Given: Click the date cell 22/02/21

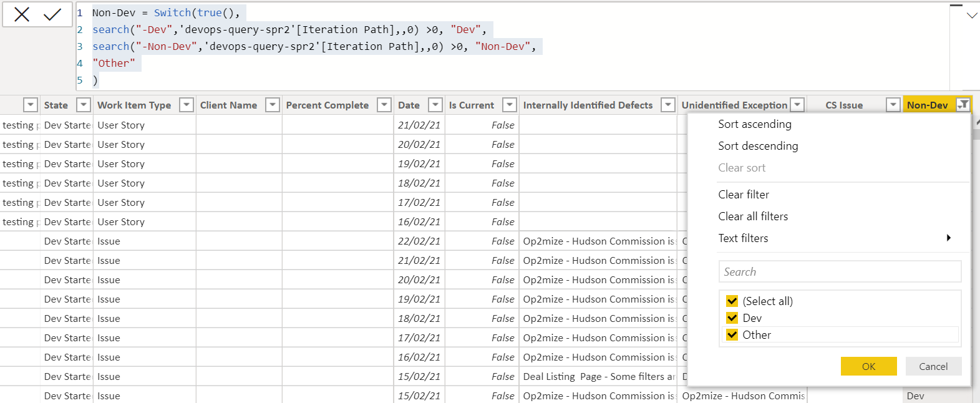Looking at the screenshot, I should point(419,241).
